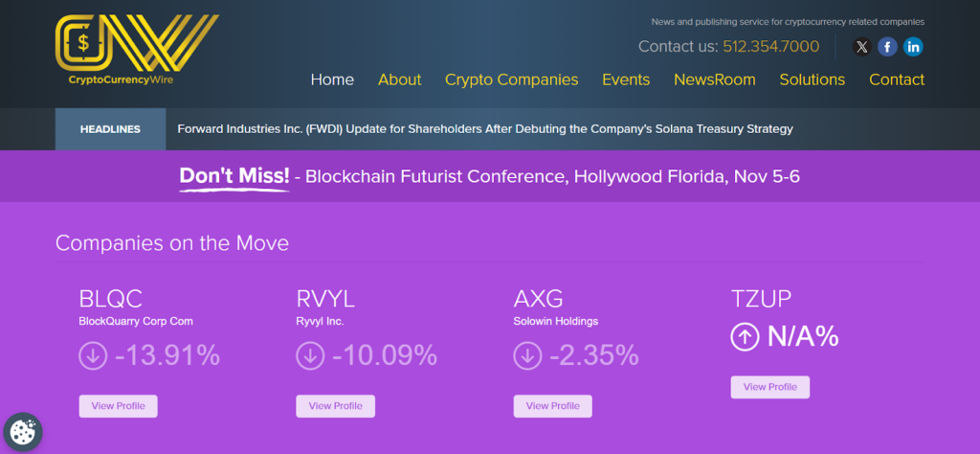Open the Solutions menu item
Screen dimensions: 980x454
pyautogui.click(x=812, y=79)
